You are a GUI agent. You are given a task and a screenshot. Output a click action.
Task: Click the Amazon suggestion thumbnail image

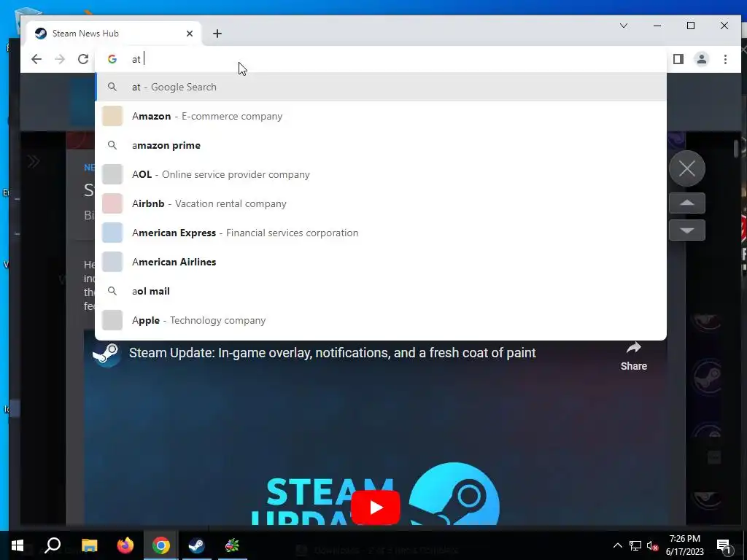[x=112, y=116]
